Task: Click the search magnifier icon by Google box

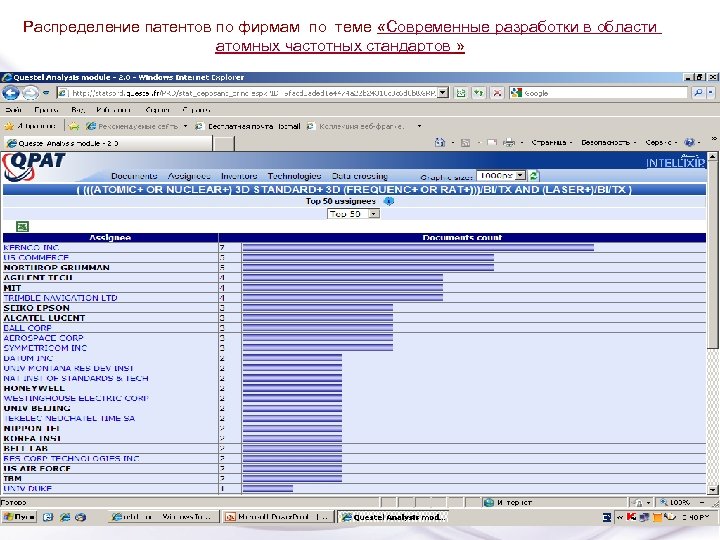Action: coord(698,93)
